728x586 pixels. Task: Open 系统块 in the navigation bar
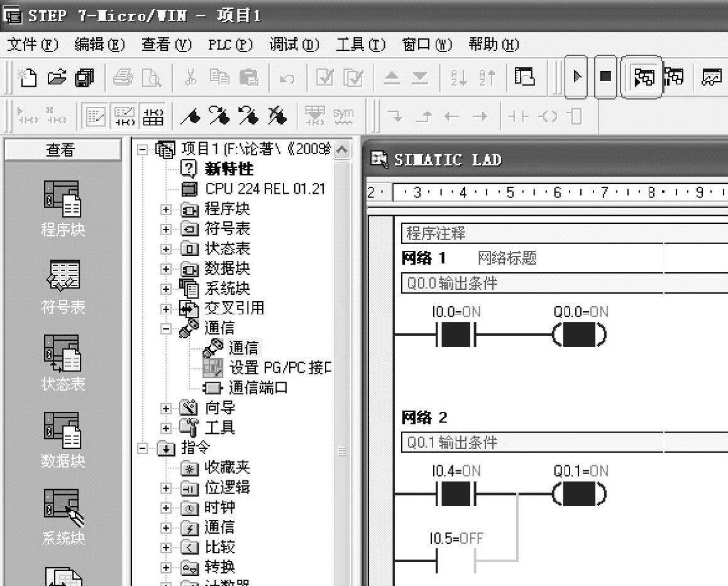pos(63,517)
